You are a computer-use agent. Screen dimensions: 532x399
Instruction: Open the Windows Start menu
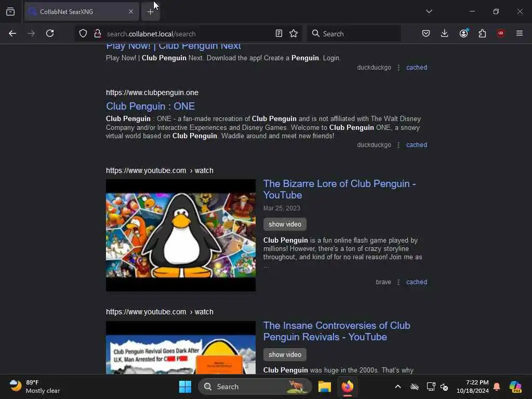click(185, 387)
